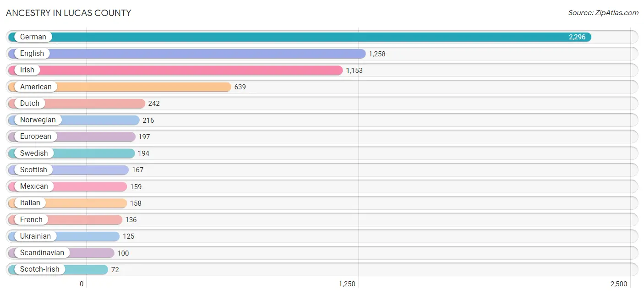644x295 pixels.
Task: Click the Source: ZipAtlas.com credit
Action: tap(603, 13)
